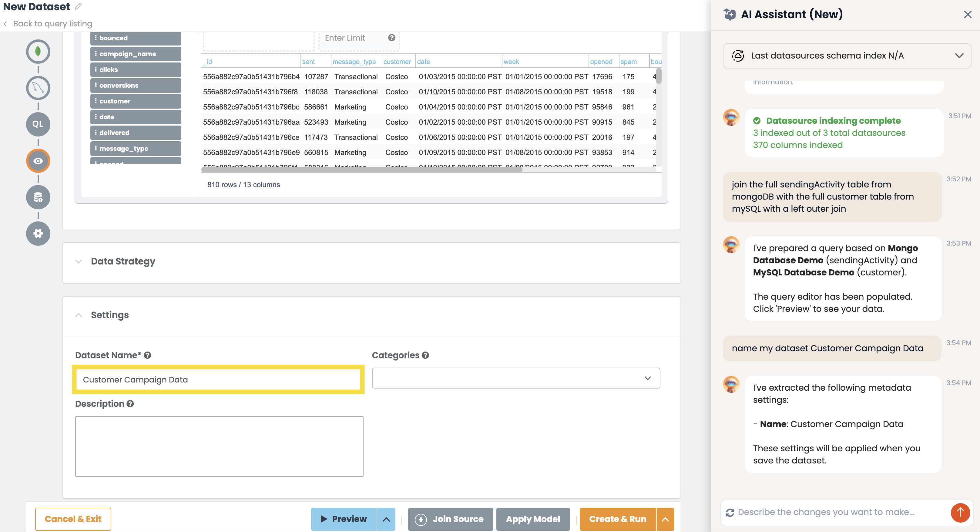Open the Create & Run options chevron

665,519
